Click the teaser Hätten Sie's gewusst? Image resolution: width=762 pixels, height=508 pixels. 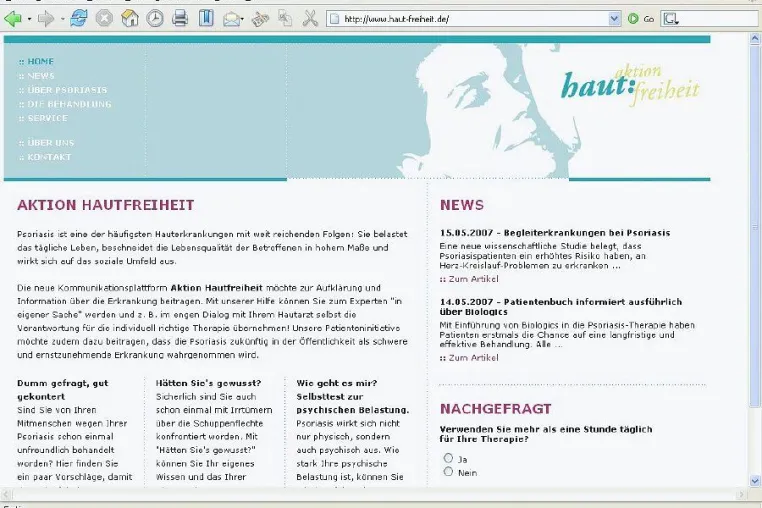pos(208,383)
